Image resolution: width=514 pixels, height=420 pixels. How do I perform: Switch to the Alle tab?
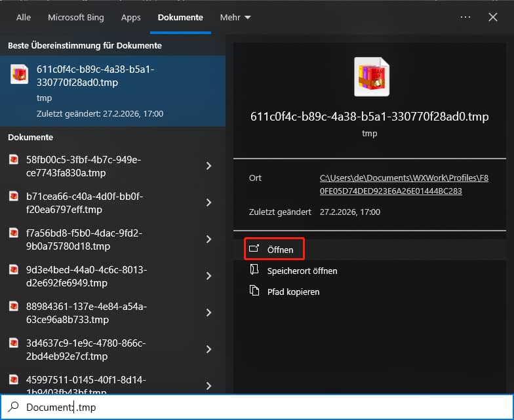24,18
